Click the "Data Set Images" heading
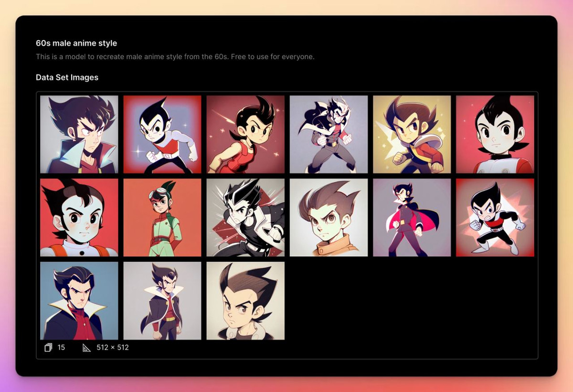This screenshot has width=573, height=392. point(67,77)
